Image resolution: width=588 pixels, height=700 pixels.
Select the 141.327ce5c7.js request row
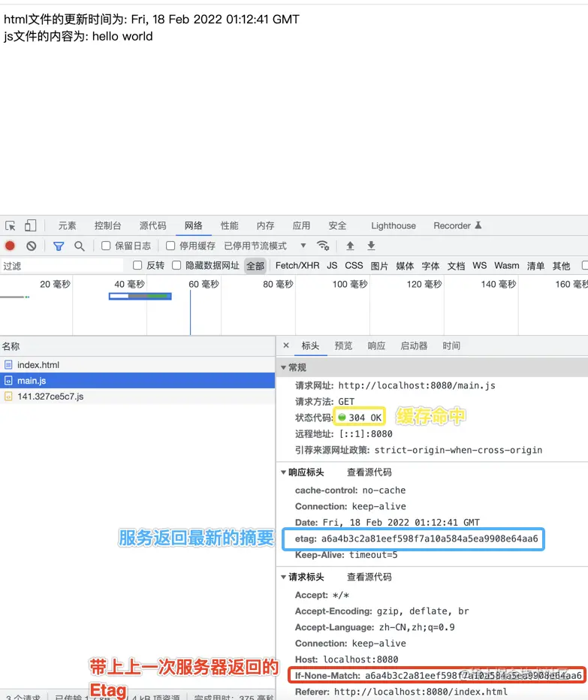pyautogui.click(x=137, y=396)
